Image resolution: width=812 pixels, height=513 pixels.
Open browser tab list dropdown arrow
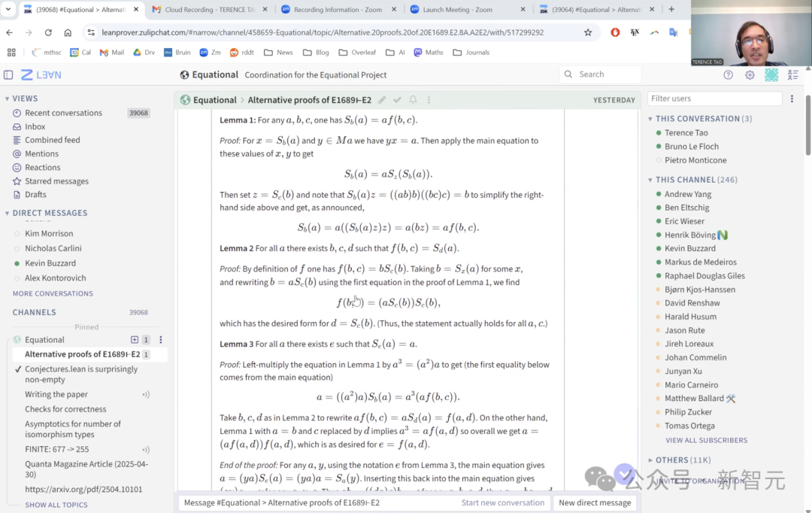point(8,9)
